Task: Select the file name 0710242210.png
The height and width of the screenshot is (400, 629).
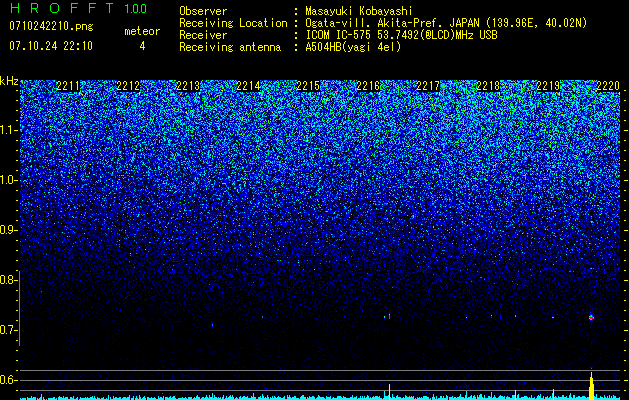Action: coord(51,27)
